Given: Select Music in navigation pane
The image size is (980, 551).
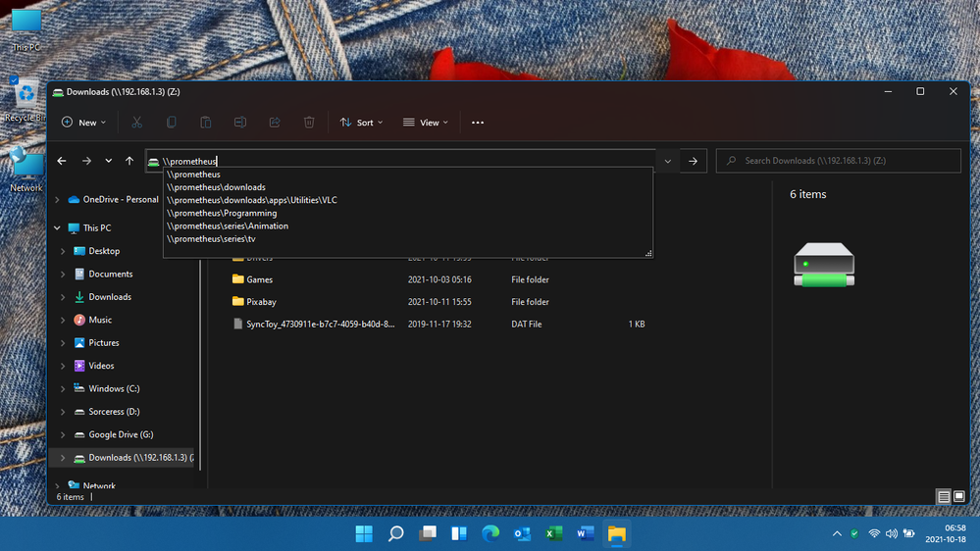Looking at the screenshot, I should [99, 320].
